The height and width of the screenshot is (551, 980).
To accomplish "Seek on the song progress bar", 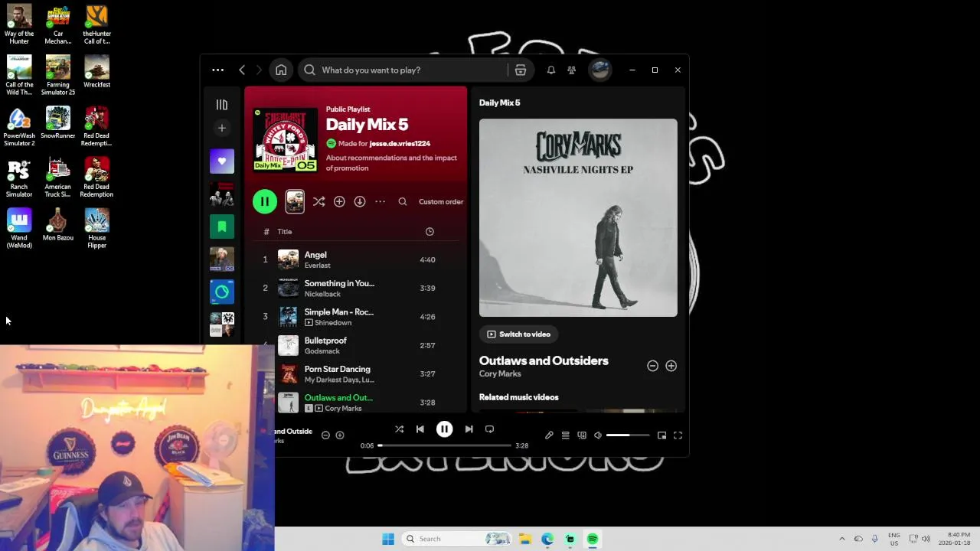I will 444,445.
